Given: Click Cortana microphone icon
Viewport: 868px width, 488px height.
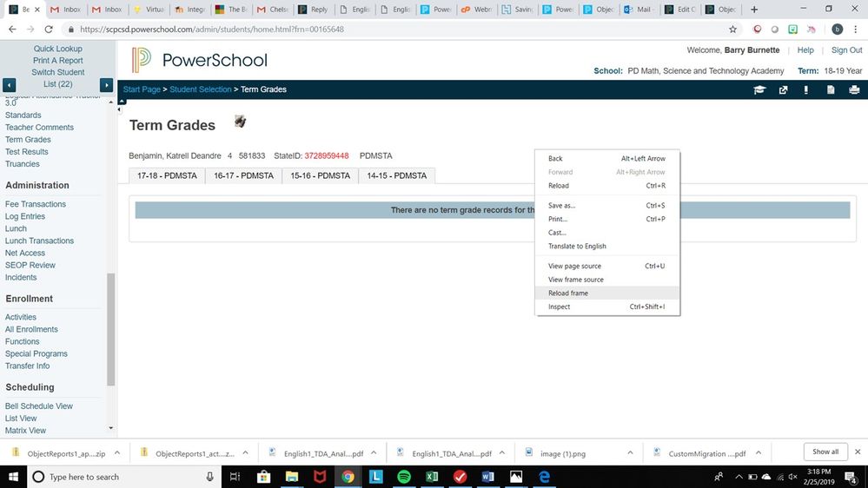Looking at the screenshot, I should (209, 477).
